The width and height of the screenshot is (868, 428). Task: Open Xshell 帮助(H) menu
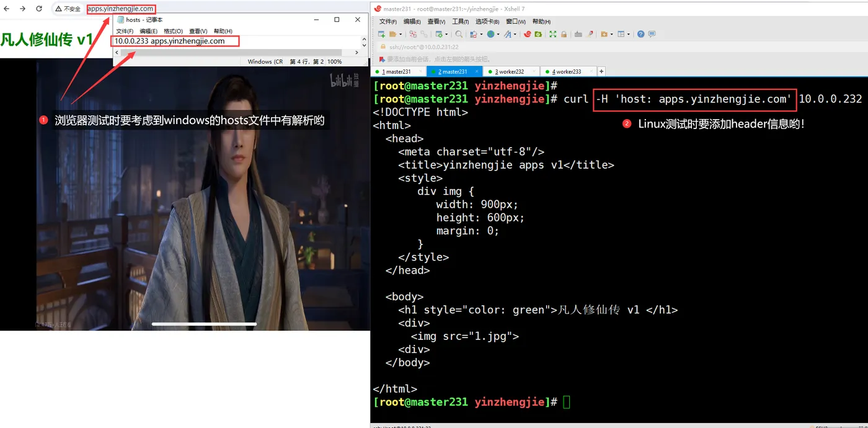pos(542,22)
